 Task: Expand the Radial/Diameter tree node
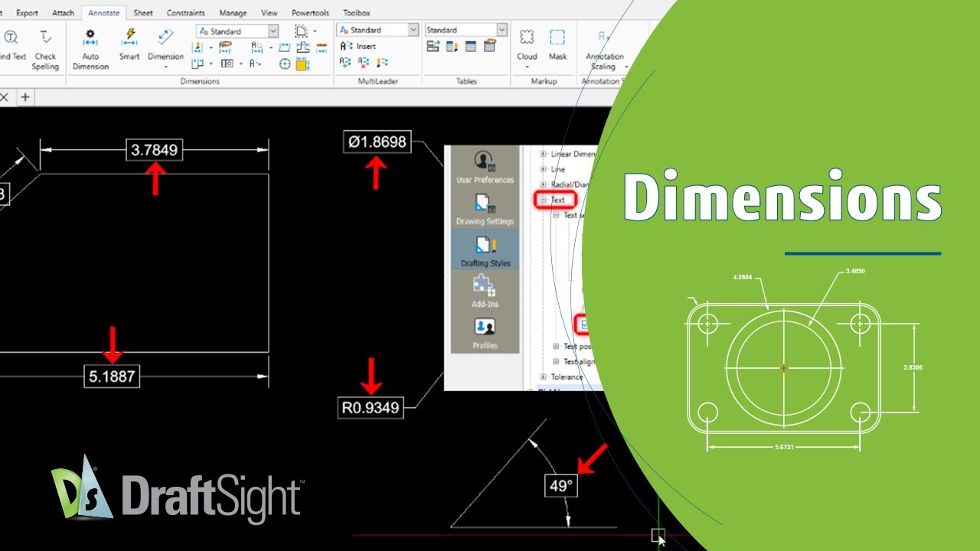(x=544, y=184)
